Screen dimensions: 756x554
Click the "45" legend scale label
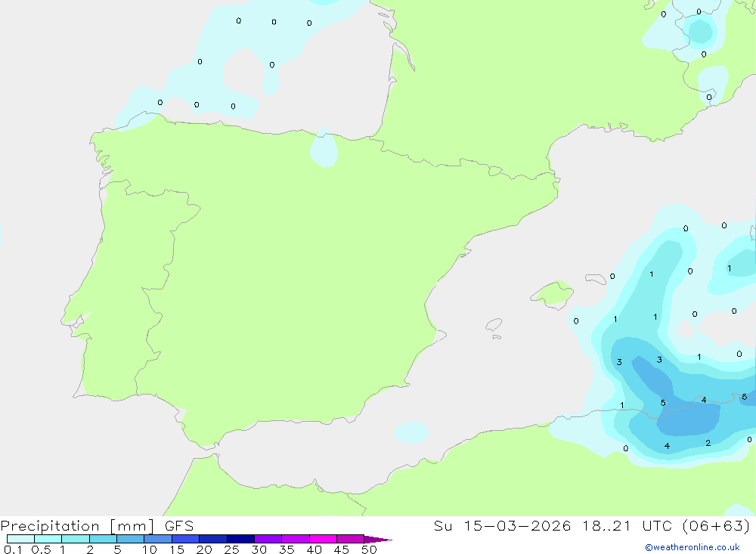click(342, 549)
